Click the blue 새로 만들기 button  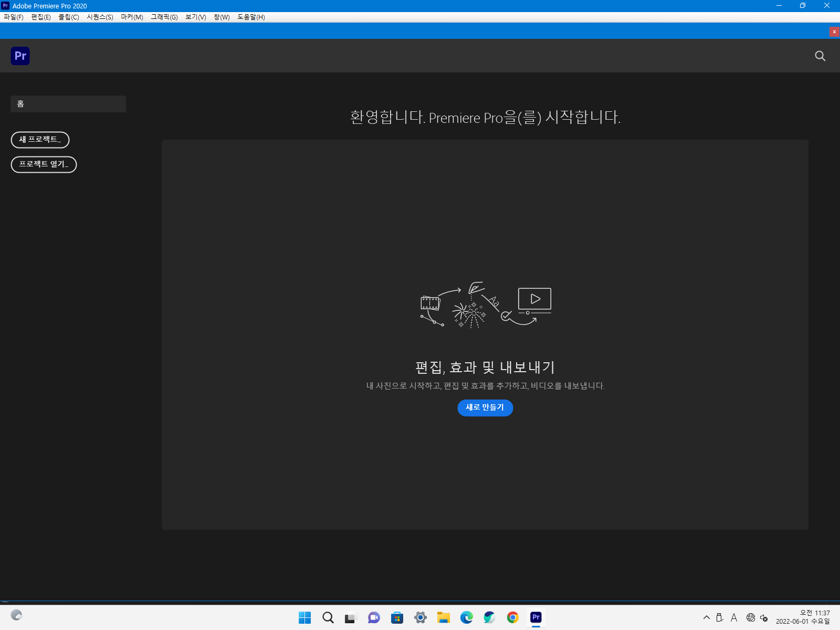pos(485,407)
